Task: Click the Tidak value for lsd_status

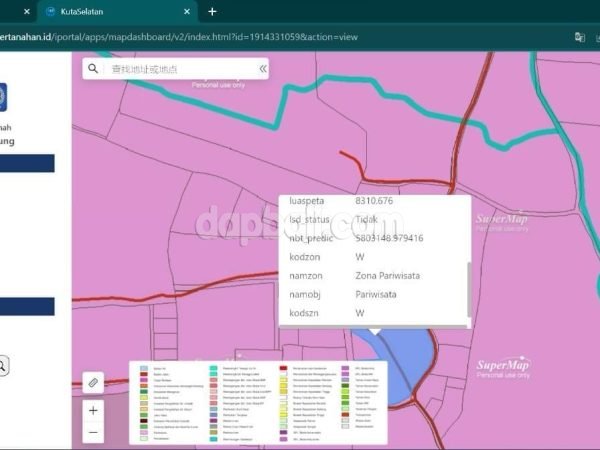Action: pyautogui.click(x=366, y=219)
